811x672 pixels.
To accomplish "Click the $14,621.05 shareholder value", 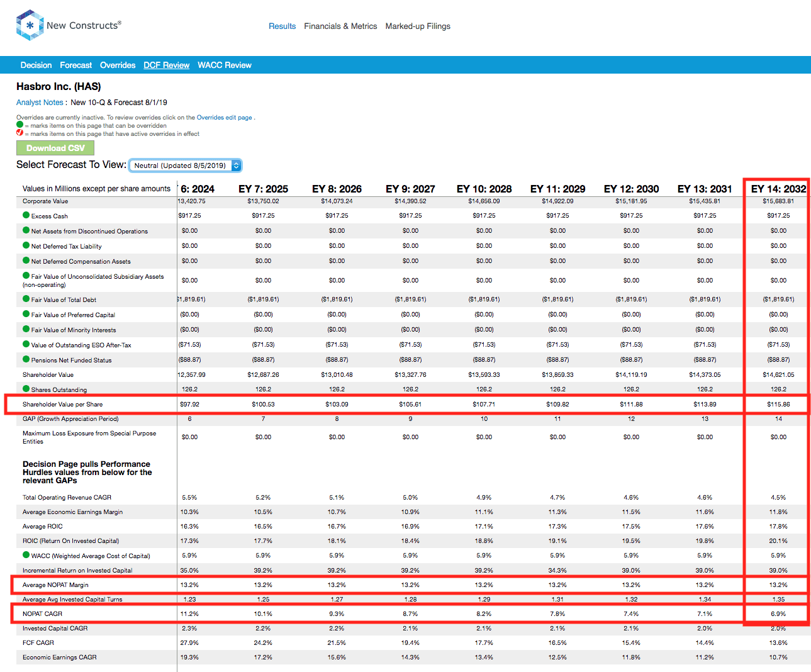I will click(x=778, y=375).
